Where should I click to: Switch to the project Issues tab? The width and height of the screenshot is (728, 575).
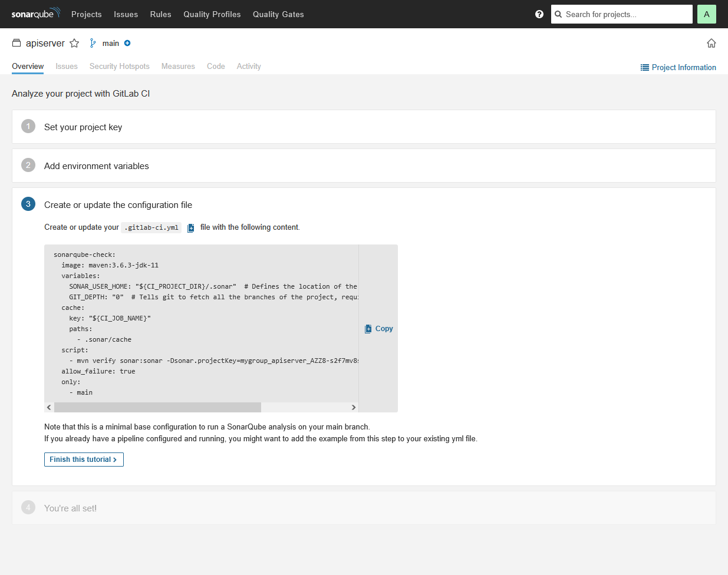click(67, 67)
